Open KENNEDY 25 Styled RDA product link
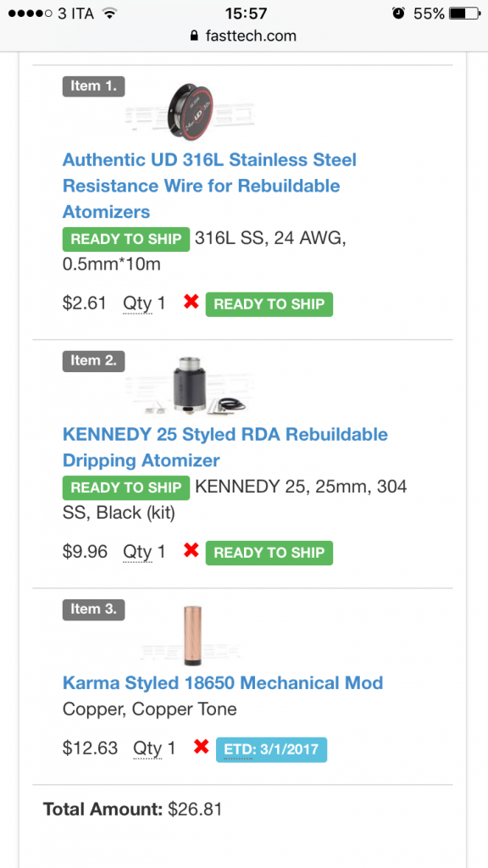This screenshot has width=488, height=868. click(x=225, y=447)
